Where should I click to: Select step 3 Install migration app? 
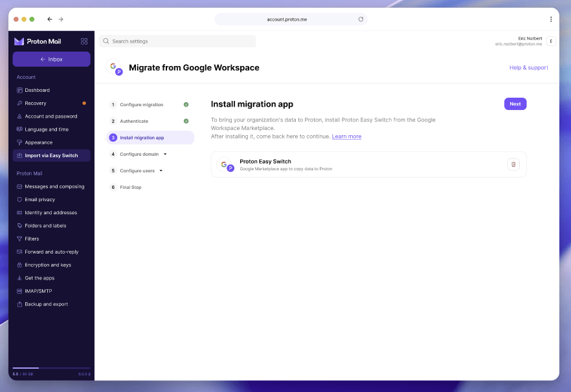click(x=150, y=138)
